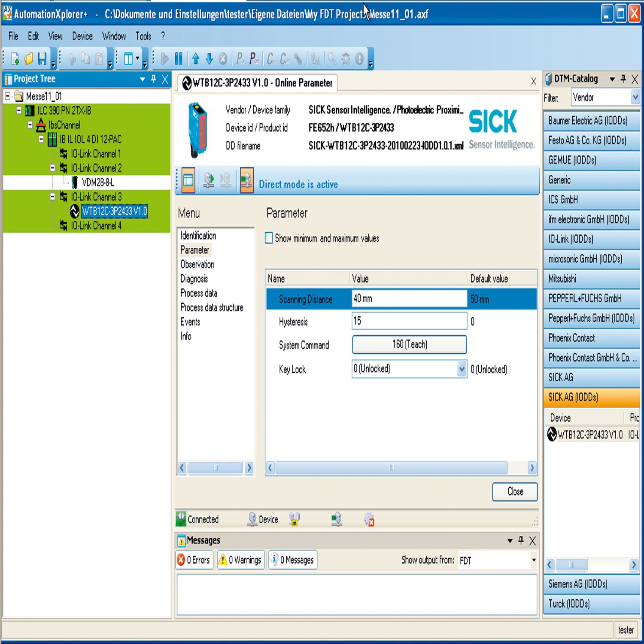Select Observation in the Menu list

(197, 264)
